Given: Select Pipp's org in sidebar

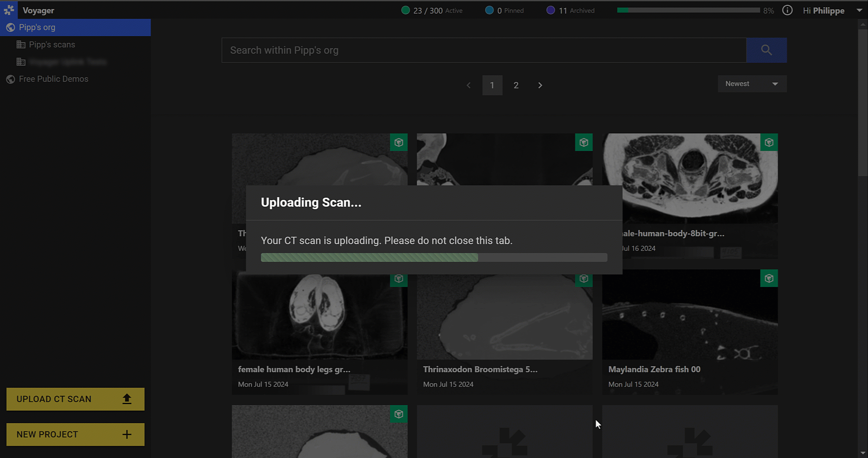Looking at the screenshot, I should coord(37,28).
